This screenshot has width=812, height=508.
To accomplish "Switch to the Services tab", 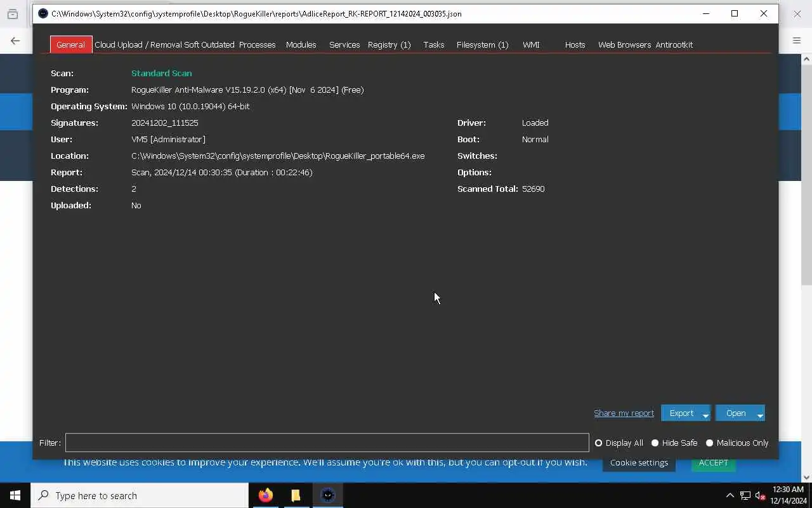I will [x=344, y=44].
